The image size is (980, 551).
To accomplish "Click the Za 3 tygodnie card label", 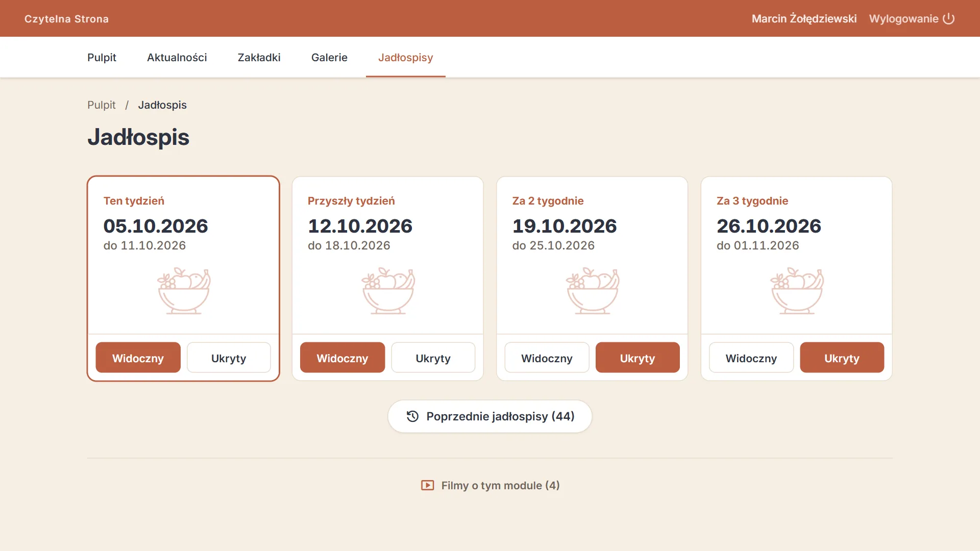I will click(752, 201).
